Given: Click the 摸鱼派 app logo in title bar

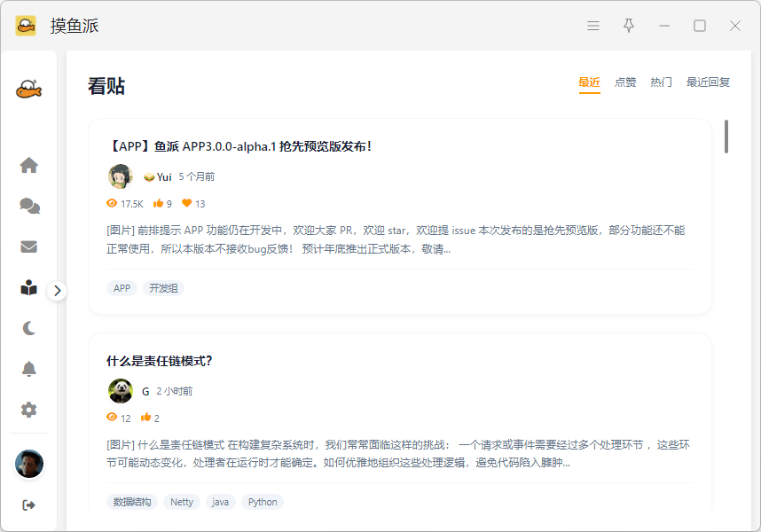Looking at the screenshot, I should (26, 26).
